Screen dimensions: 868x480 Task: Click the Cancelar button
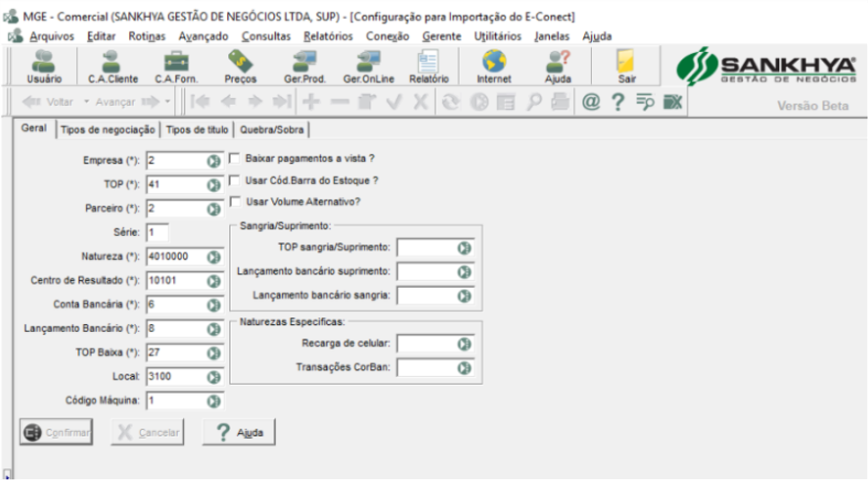click(147, 432)
